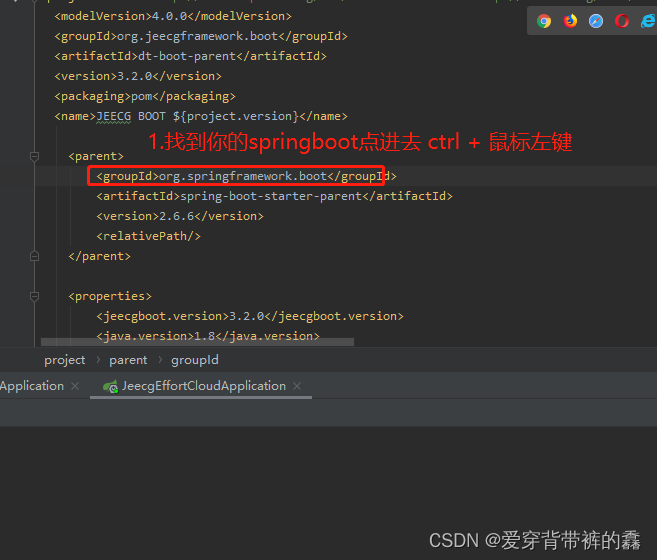
Task: Click the version 3.2.0 line
Action: pyautogui.click(x=138, y=76)
